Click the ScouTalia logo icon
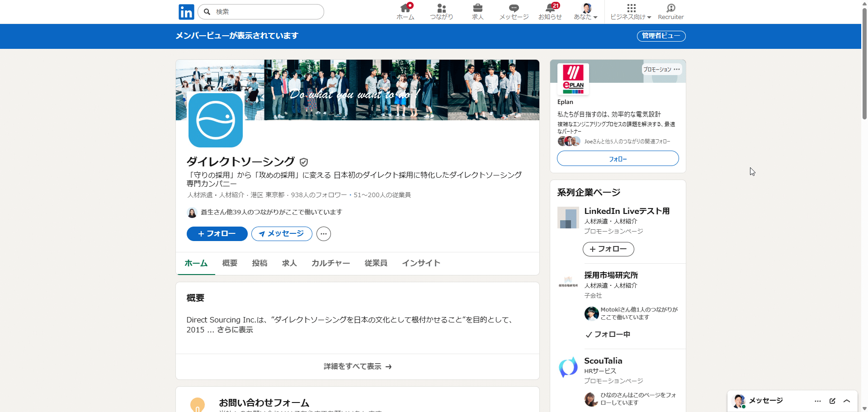868x412 pixels. pos(568,367)
